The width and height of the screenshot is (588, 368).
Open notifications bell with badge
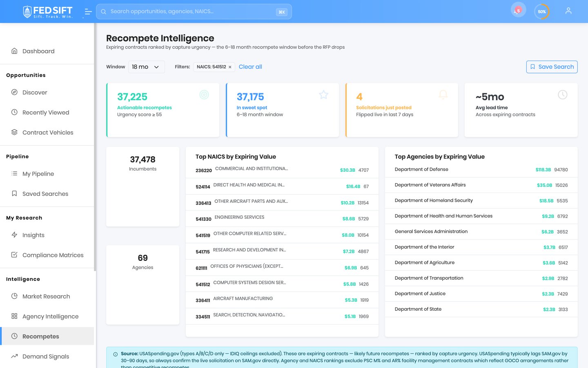pos(518,10)
